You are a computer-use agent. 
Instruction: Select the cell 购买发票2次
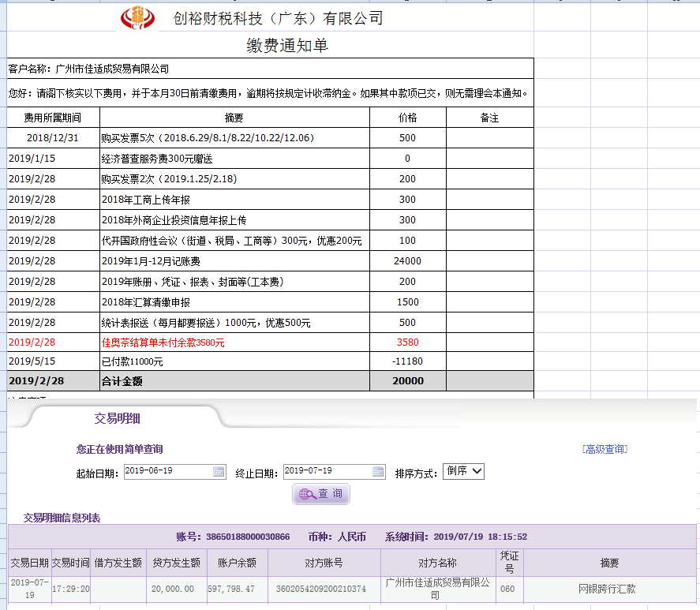coord(234,179)
